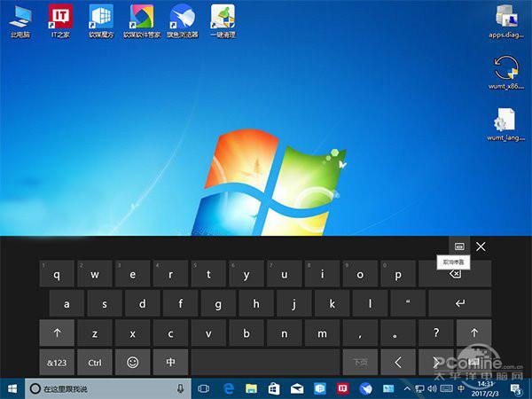Click the emoji smiley key on keyboard

click(x=133, y=363)
